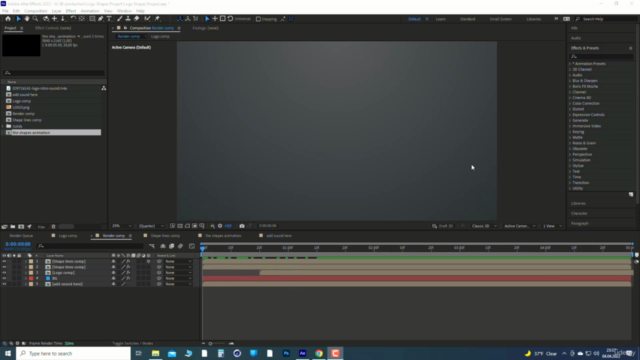This screenshot has height=360, width=640.
Task: Switch to the Render Queue tab
Action: pos(21,236)
